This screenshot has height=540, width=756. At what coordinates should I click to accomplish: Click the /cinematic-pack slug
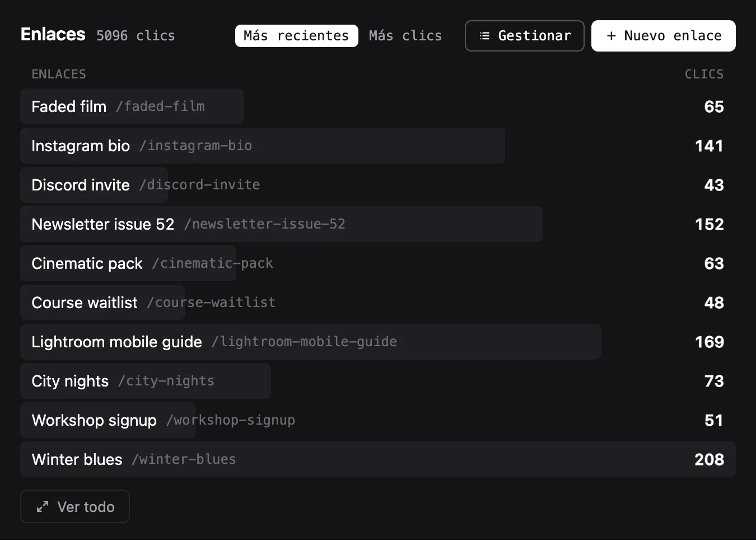(212, 263)
